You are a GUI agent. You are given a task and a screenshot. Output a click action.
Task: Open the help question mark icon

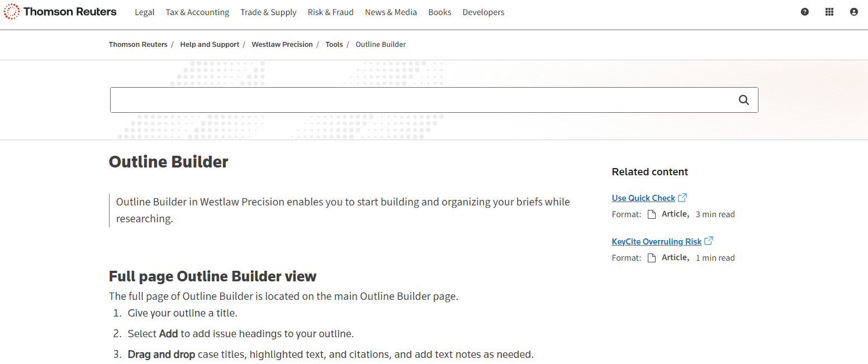click(x=805, y=12)
